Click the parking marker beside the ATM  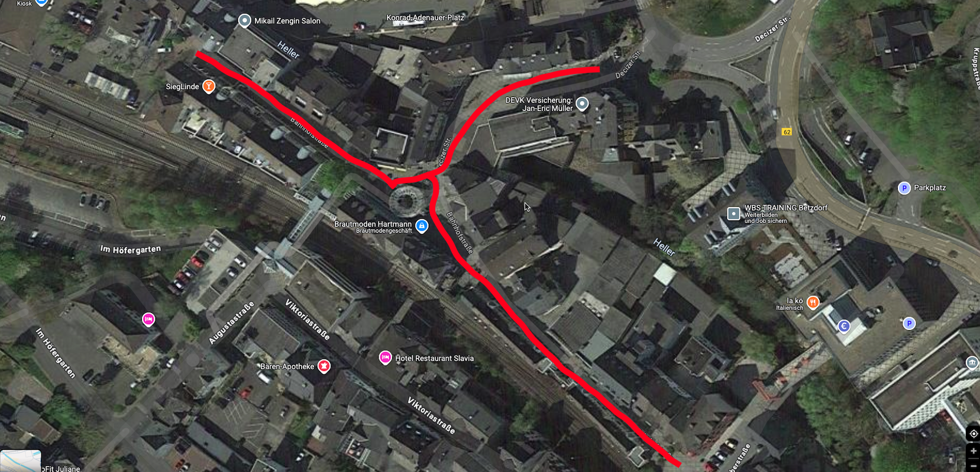click(x=909, y=323)
